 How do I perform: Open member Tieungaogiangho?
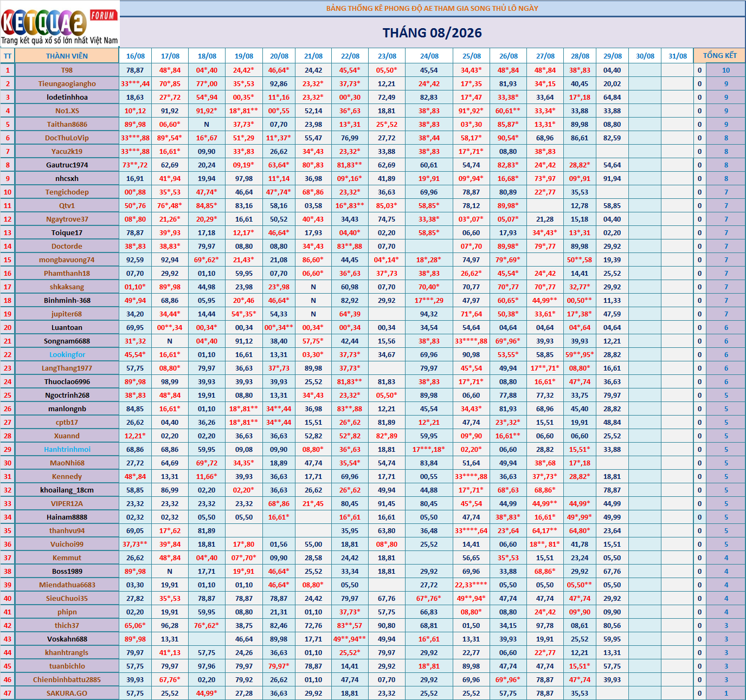click(67, 83)
